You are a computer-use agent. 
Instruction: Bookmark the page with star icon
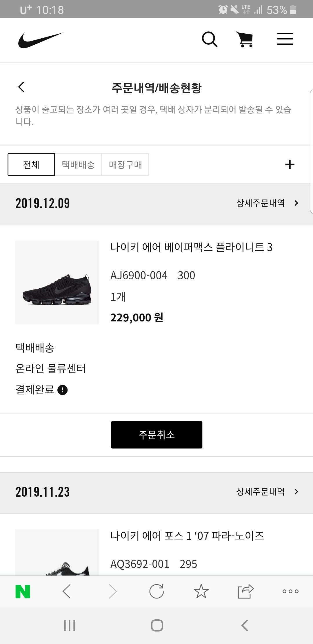pos(201,591)
